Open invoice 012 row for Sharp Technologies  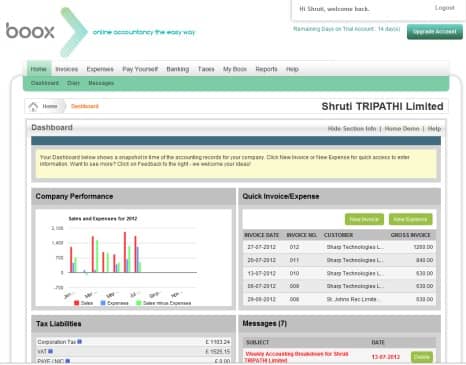tap(339, 247)
